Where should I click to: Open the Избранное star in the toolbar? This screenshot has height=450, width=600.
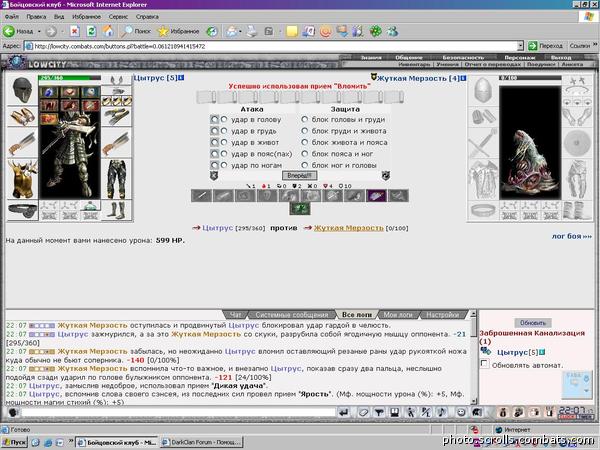[178, 31]
